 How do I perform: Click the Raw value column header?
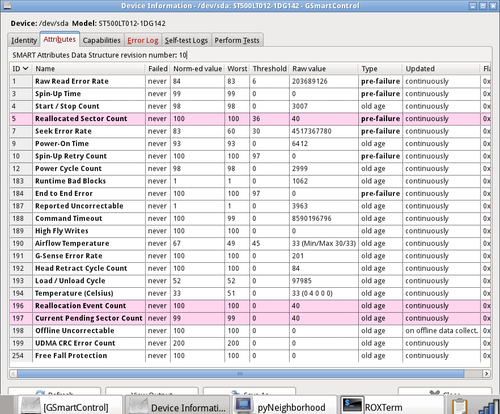click(324, 69)
